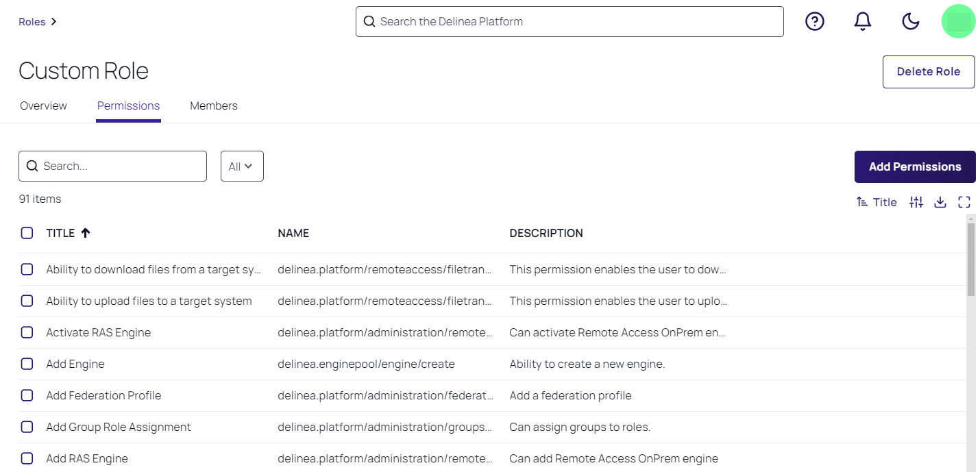This screenshot has height=472, width=980.
Task: Click the vertical scrollbar thumb
Action: pos(970,259)
